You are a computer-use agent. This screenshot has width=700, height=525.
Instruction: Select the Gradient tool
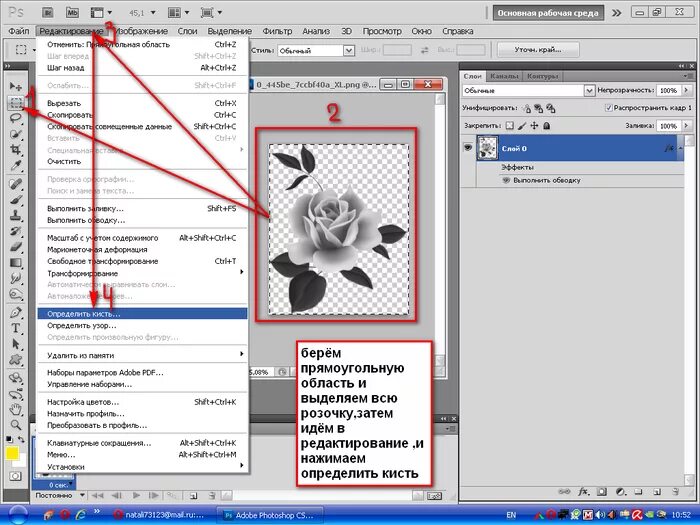tap(16, 262)
